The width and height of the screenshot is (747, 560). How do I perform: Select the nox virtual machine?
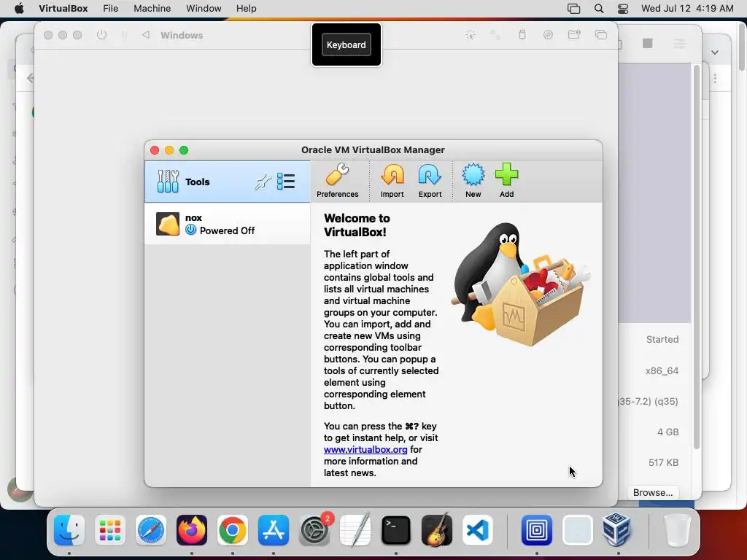tap(228, 224)
